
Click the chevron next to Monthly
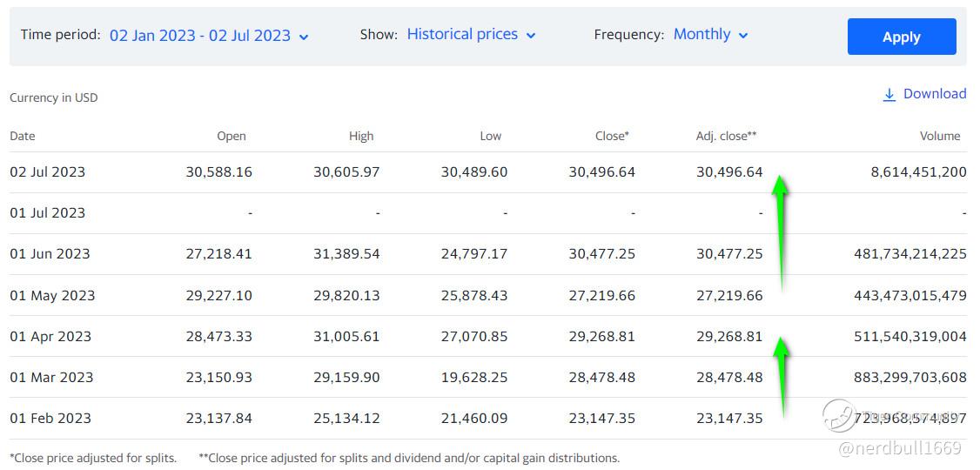click(x=743, y=36)
